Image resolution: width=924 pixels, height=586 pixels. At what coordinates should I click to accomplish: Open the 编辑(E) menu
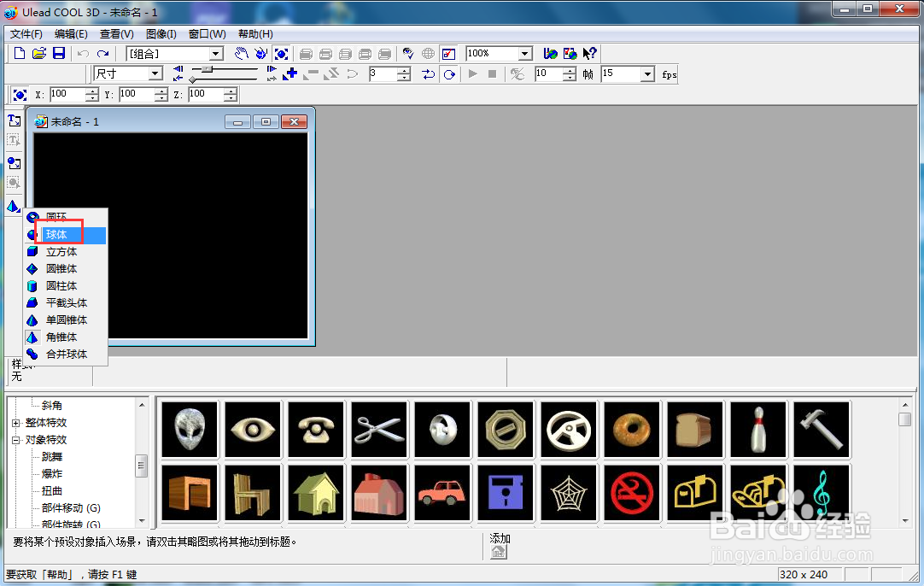click(x=71, y=34)
